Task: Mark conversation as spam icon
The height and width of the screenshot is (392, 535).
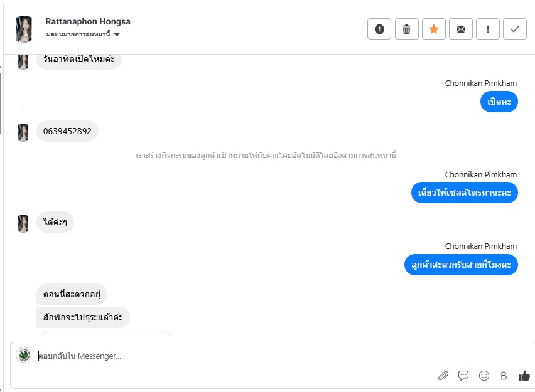Action: point(379,29)
